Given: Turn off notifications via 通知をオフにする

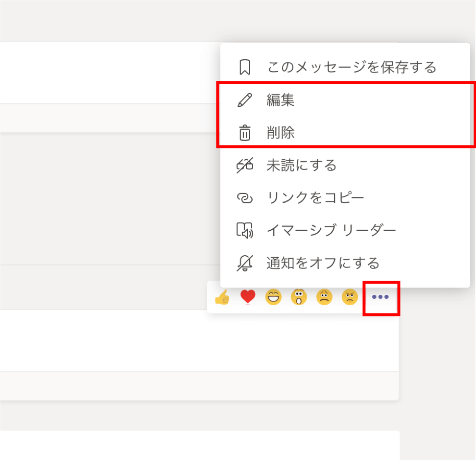Looking at the screenshot, I should coord(323,263).
